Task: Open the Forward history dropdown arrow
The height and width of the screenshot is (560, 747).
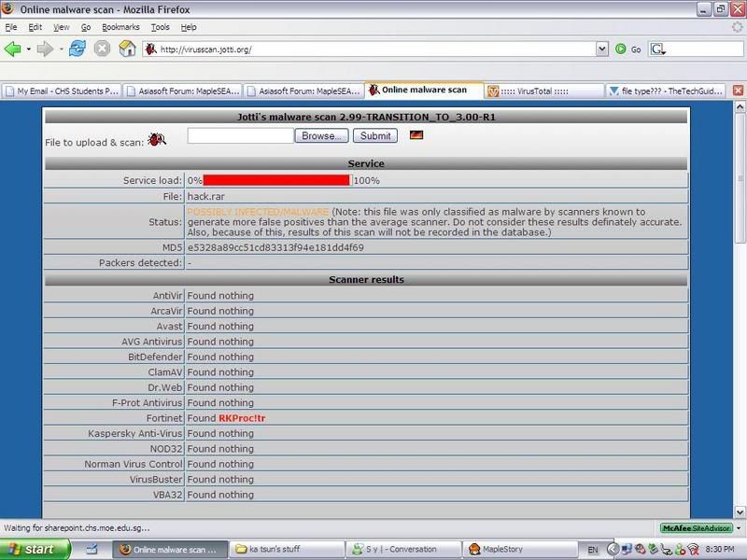Action: tap(61, 49)
